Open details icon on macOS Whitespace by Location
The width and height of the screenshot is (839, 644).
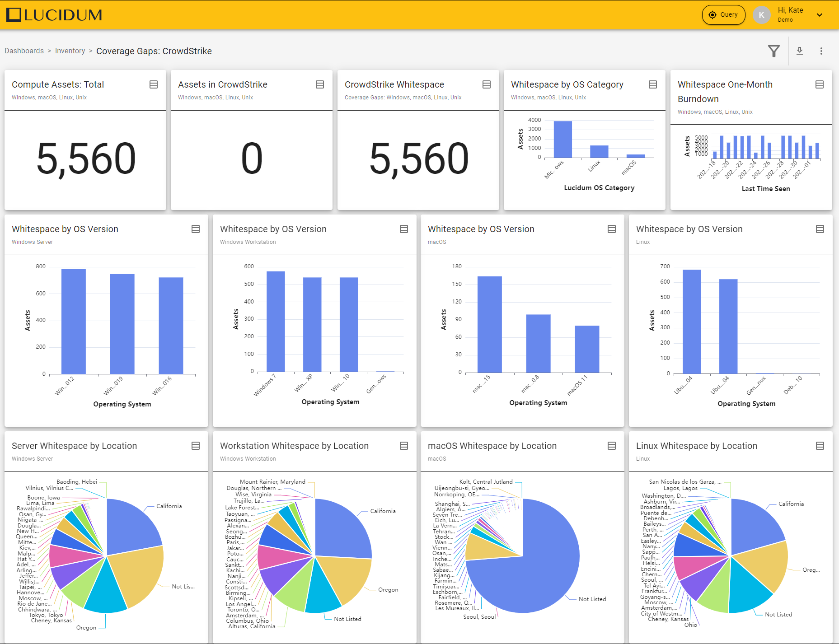tap(612, 446)
